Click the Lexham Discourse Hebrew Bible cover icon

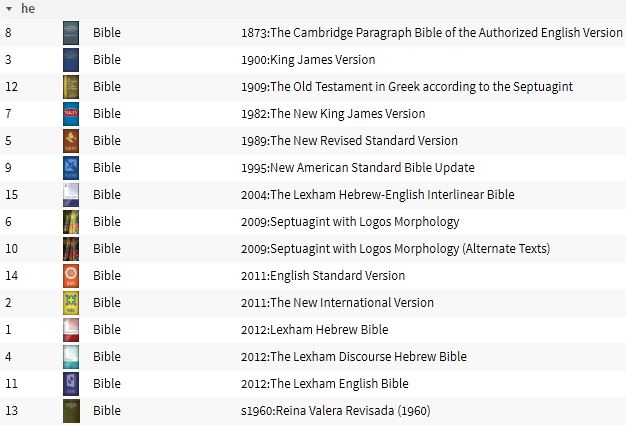point(71,357)
